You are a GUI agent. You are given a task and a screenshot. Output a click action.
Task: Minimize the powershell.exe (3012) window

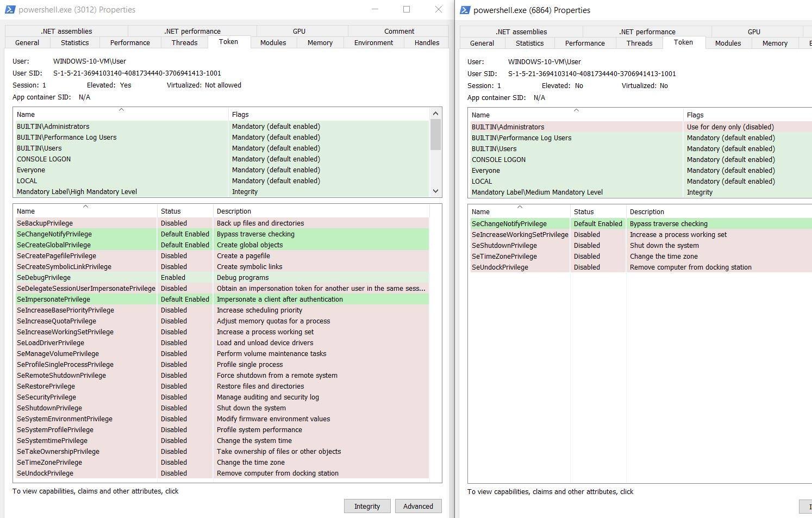click(375, 9)
